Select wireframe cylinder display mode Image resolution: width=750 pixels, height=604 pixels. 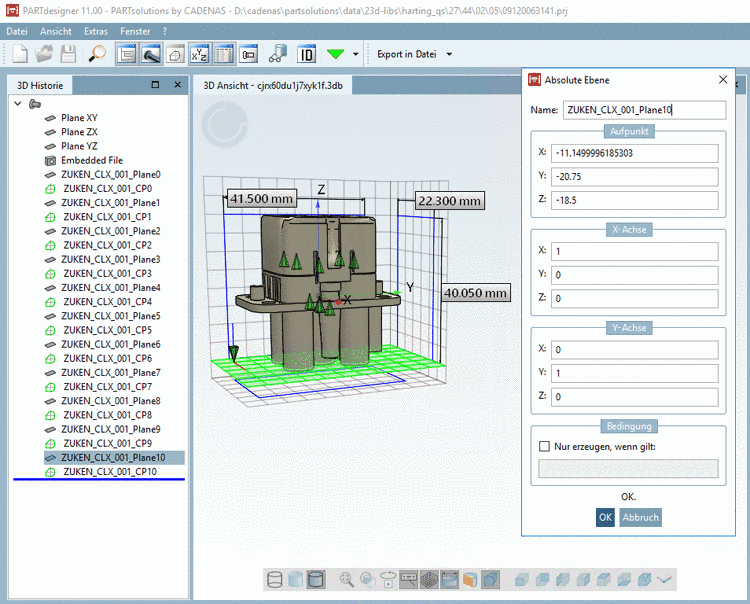coord(274,579)
